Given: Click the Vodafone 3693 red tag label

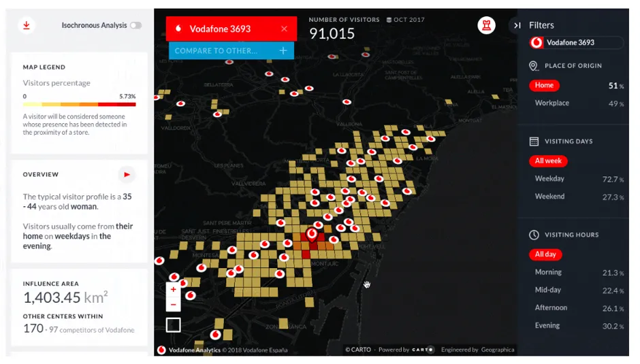Looking at the screenshot, I should [x=220, y=29].
